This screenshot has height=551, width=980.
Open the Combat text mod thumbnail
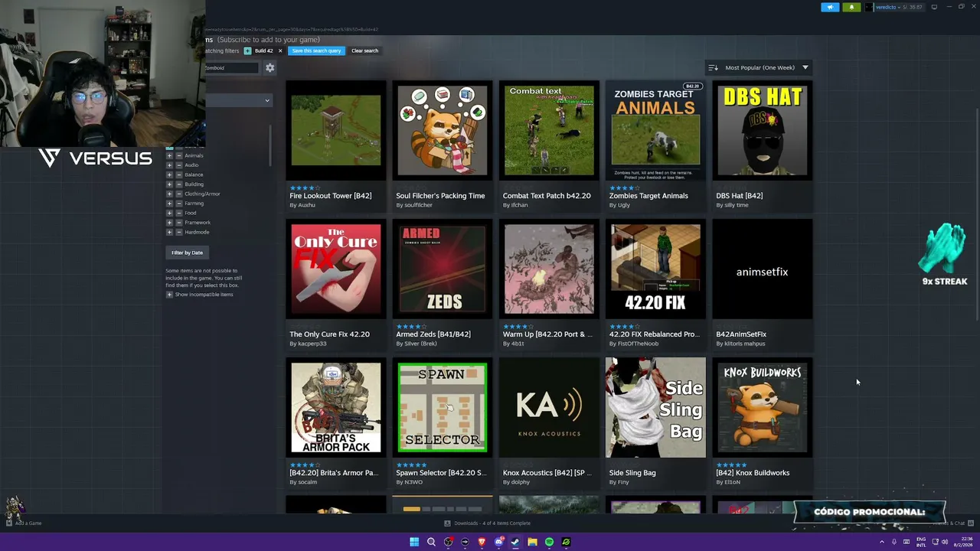[549, 130]
